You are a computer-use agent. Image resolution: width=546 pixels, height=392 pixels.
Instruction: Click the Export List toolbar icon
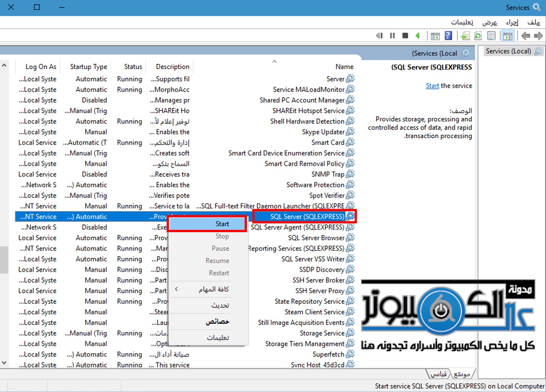465,36
